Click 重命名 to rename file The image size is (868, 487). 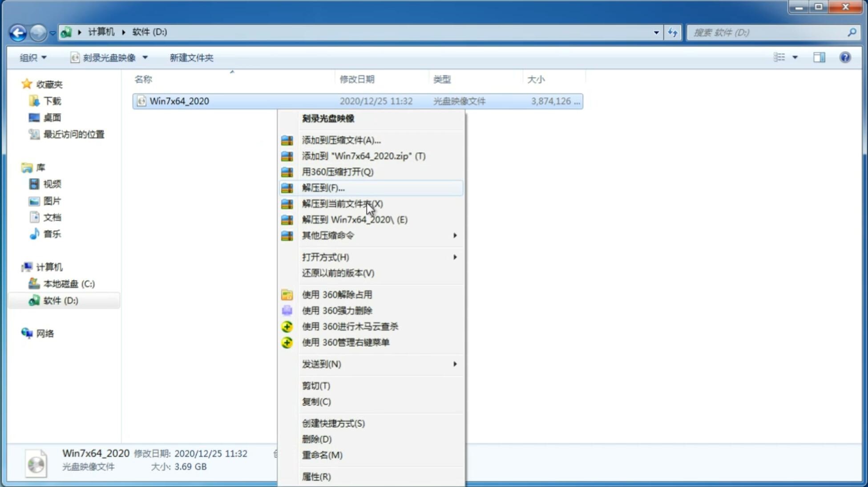[x=322, y=455]
